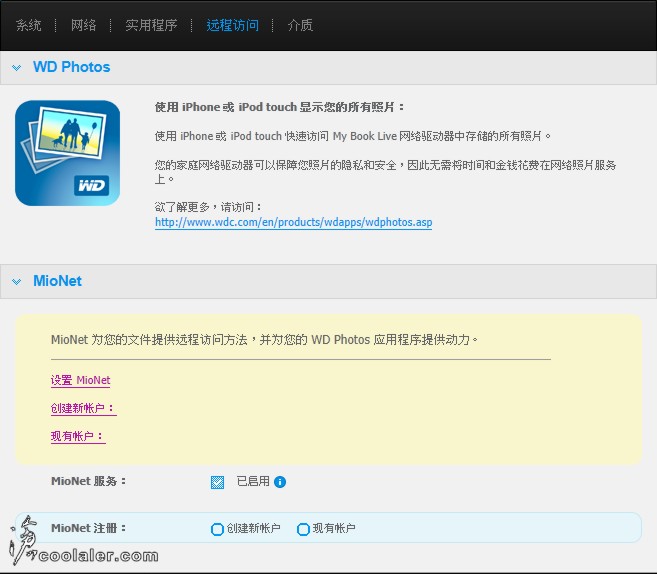Toggle the MioNet 服务 已启用 checkbox
This screenshot has height=574, width=657.
click(x=217, y=482)
